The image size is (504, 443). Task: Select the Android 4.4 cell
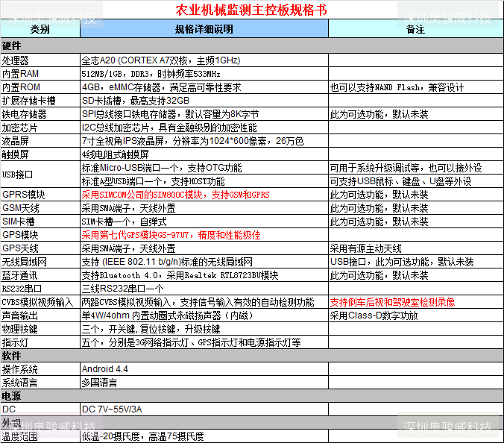coord(204,369)
